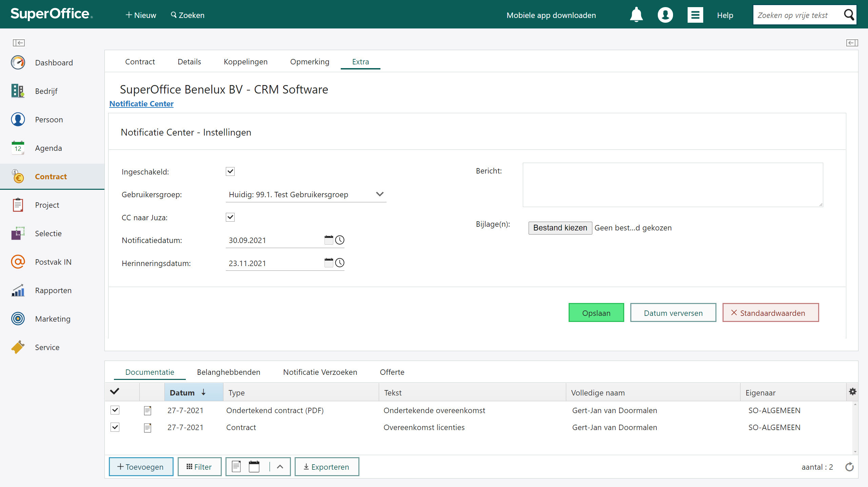This screenshot has width=868, height=487.
Task: Select the Documentatie tab
Action: 150,372
